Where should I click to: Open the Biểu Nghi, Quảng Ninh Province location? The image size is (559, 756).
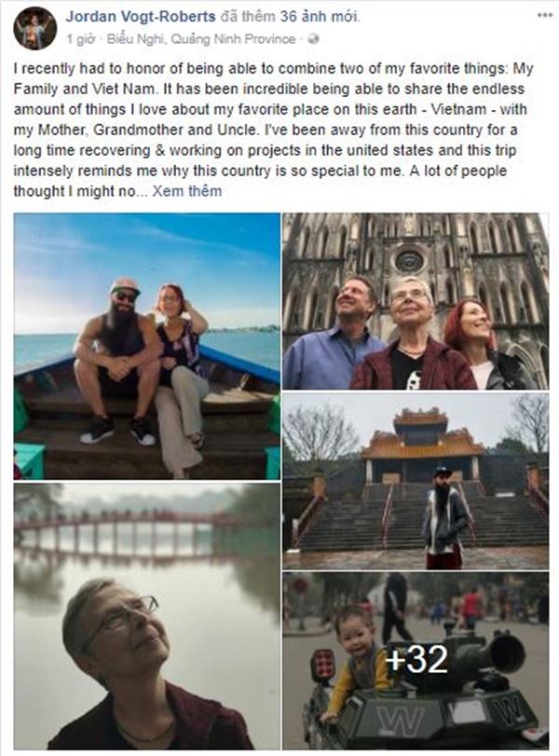pos(201,39)
